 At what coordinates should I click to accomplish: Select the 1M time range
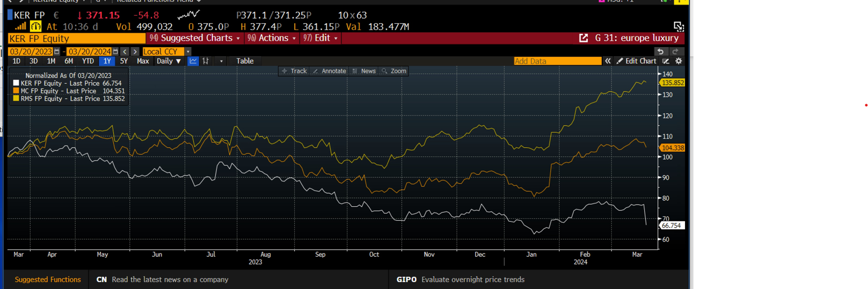51,61
